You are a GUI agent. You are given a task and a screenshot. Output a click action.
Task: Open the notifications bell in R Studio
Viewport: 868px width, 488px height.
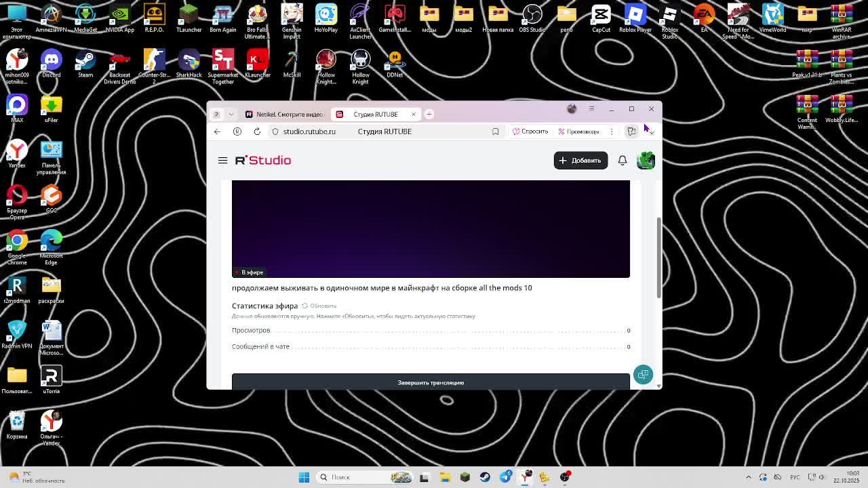tap(623, 161)
